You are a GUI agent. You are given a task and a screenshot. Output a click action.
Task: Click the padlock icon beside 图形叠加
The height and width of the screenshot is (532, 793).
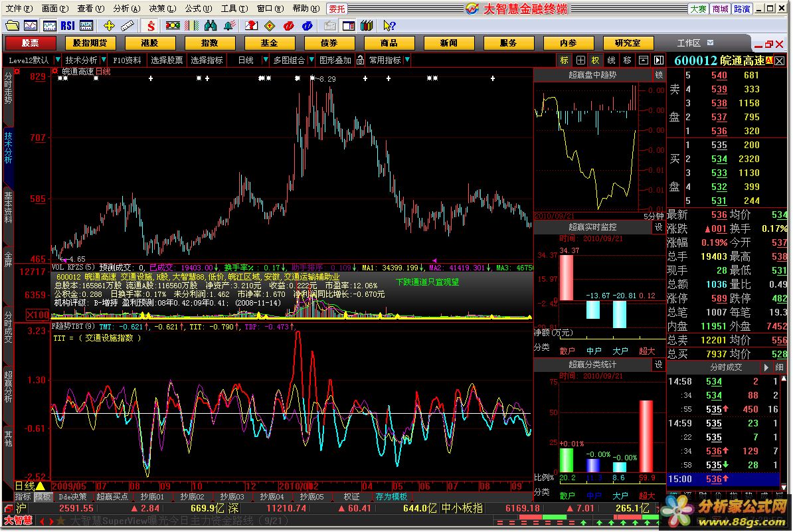click(x=360, y=60)
